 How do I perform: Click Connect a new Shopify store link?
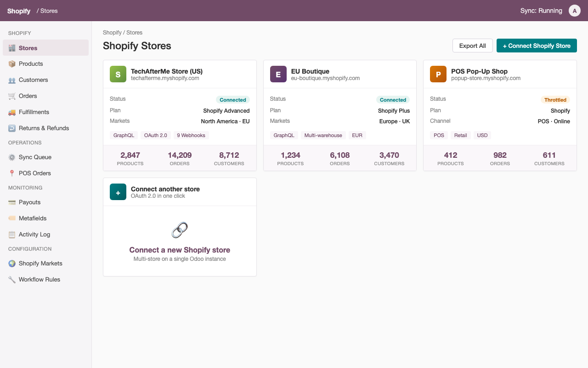coord(180,250)
